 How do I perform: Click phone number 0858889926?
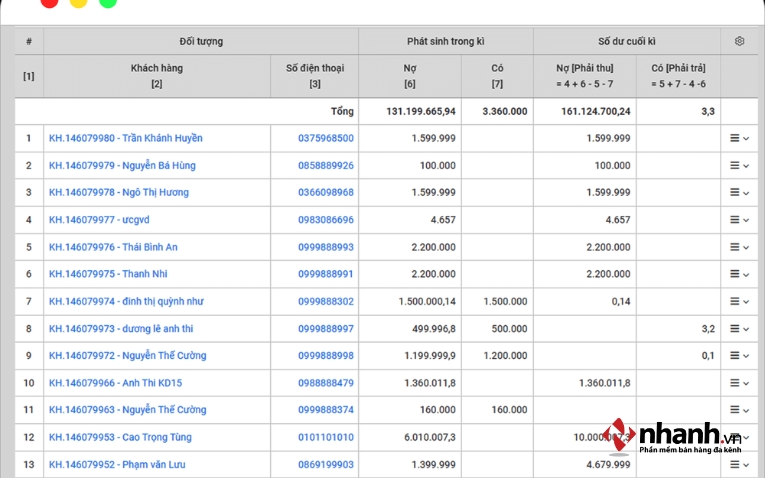click(x=325, y=165)
